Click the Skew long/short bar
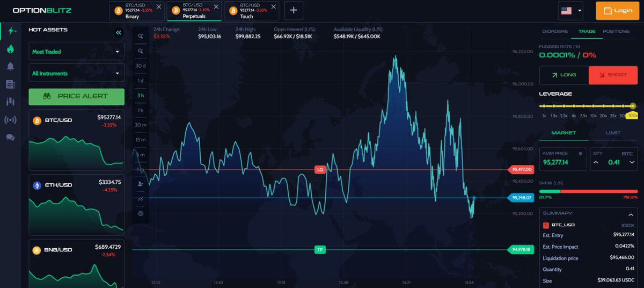The height and width of the screenshot is (288, 644). click(x=588, y=191)
